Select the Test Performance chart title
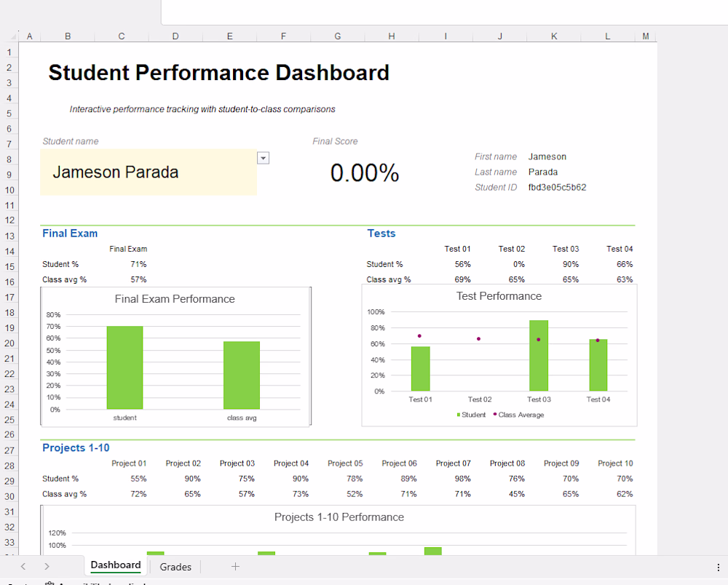 coord(499,296)
